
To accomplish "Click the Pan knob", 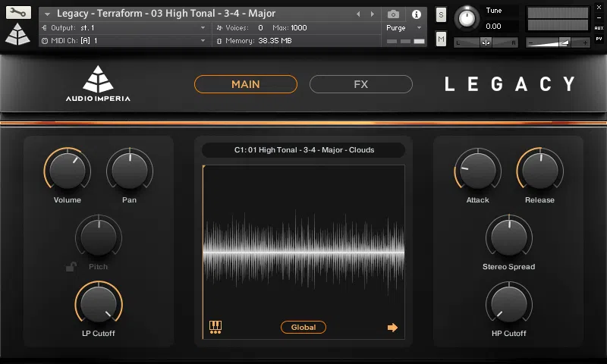I will [130, 171].
